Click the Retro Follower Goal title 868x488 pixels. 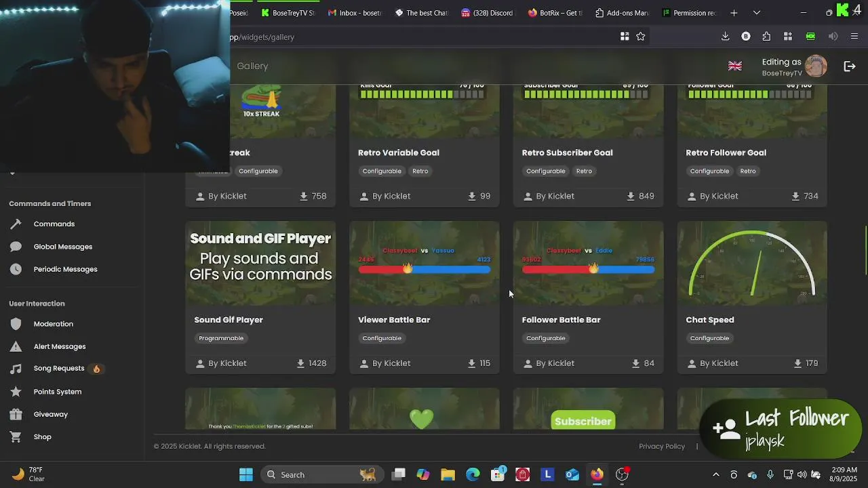[726, 152]
